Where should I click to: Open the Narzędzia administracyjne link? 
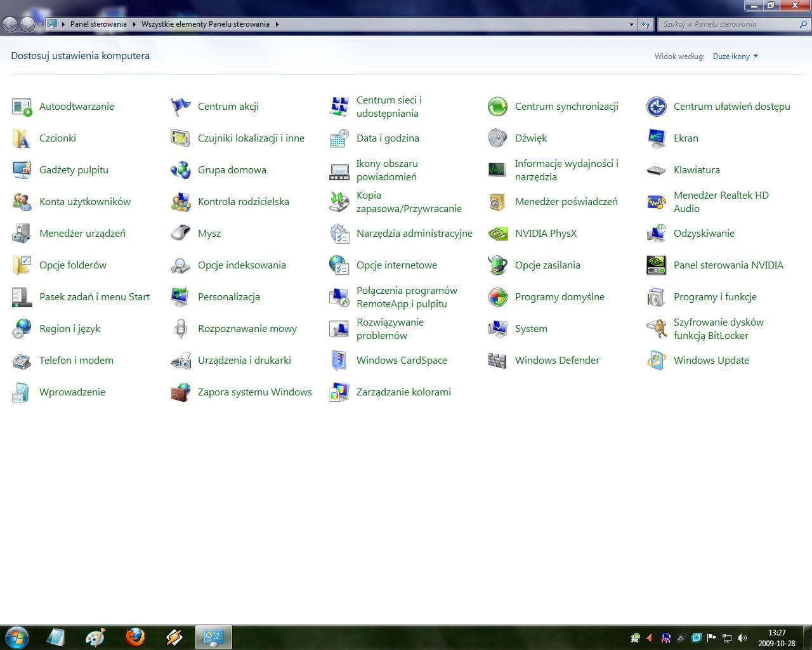coord(414,234)
